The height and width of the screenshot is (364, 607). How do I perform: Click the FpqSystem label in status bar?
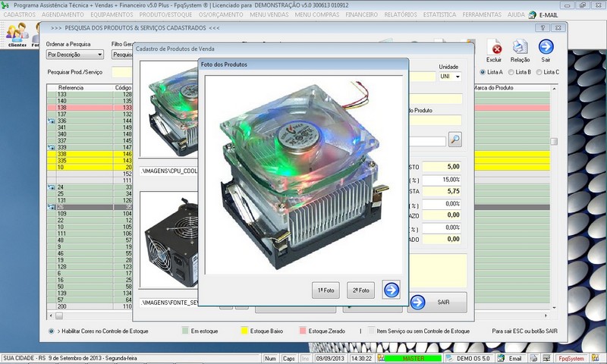point(571,359)
